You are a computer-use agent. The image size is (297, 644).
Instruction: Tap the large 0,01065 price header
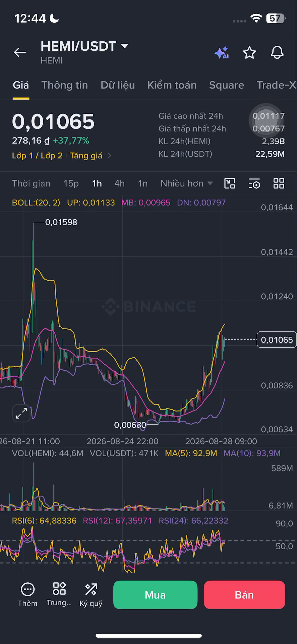click(53, 121)
